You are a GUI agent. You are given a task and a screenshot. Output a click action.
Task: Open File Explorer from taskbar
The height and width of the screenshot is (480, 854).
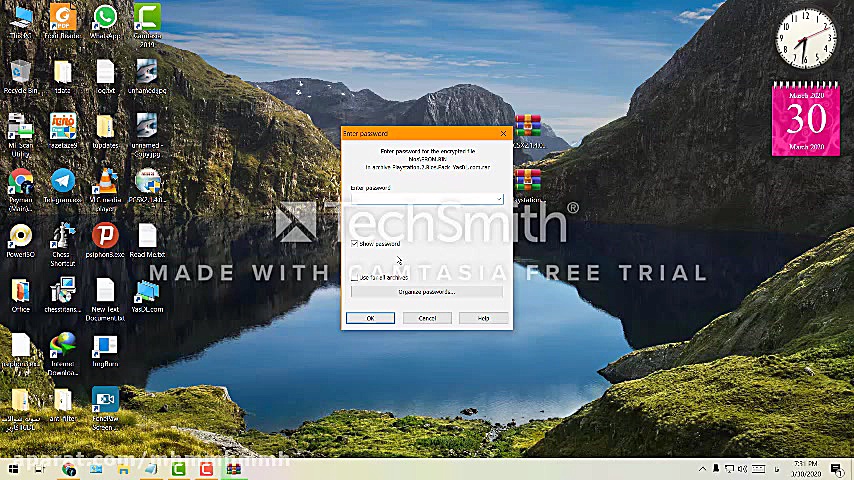(124, 469)
